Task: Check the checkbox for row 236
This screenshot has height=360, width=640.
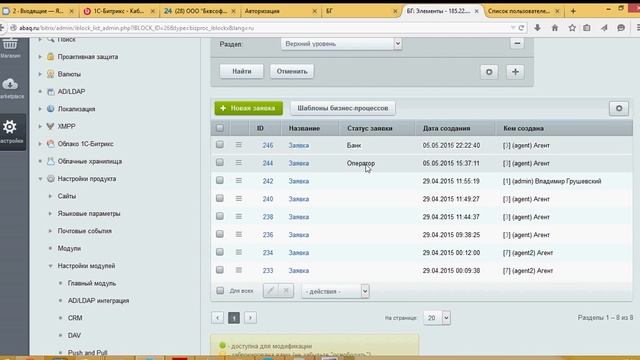Action: (220, 234)
